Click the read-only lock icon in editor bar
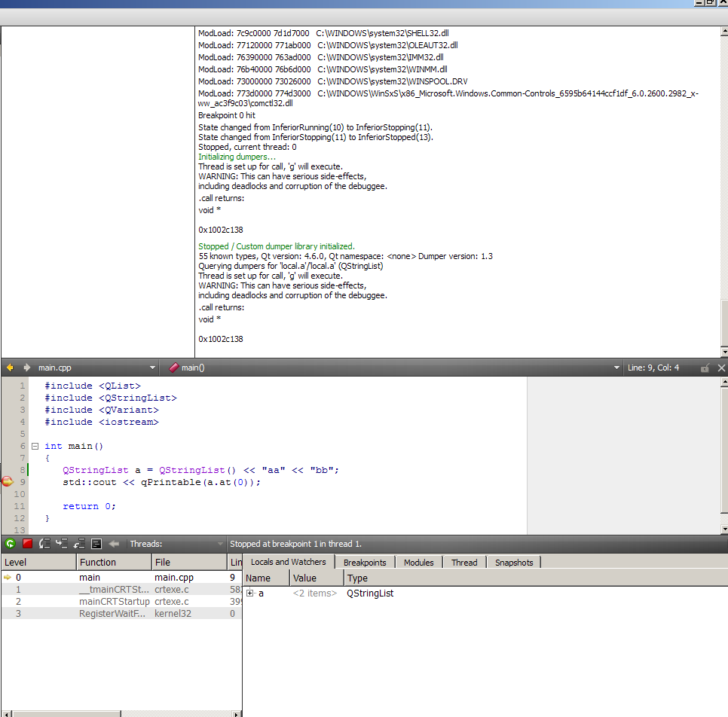The image size is (728, 717). [x=705, y=368]
